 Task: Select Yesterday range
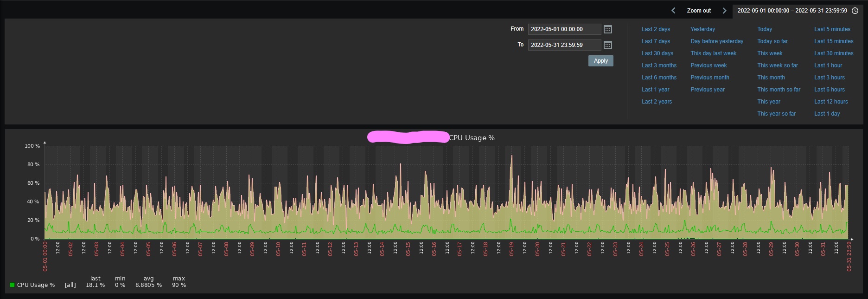[x=703, y=29]
